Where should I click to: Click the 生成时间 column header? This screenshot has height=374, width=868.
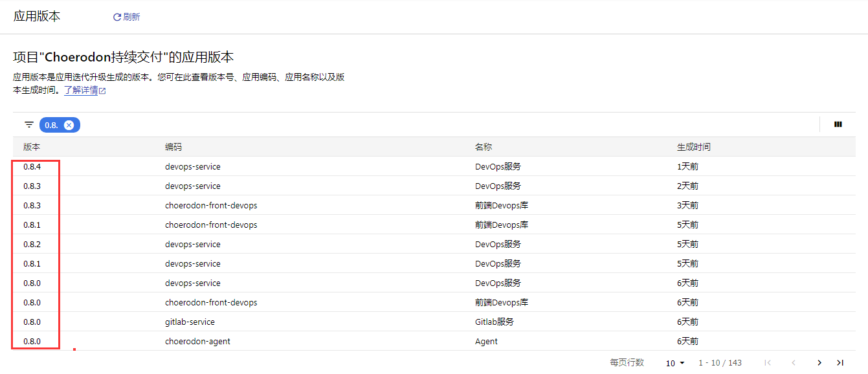[x=694, y=147]
